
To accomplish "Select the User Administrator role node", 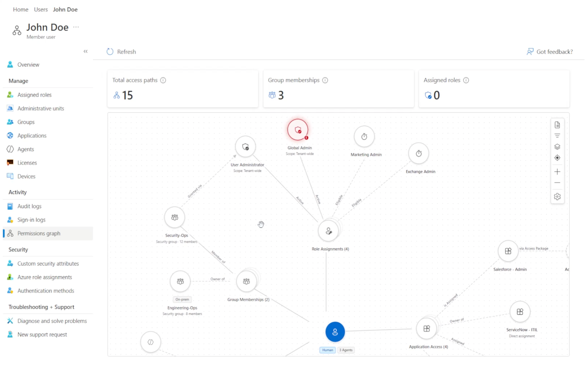I will pyautogui.click(x=245, y=147).
